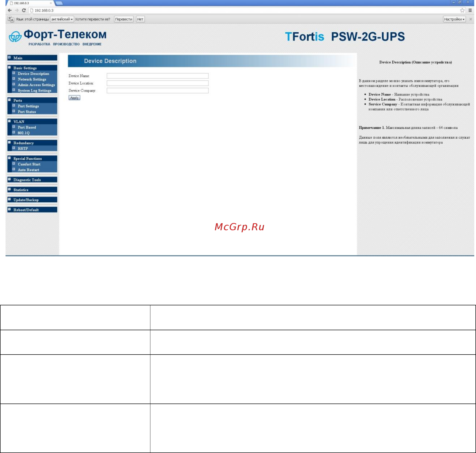Click bullet icon beside Port Status
This screenshot has height=453, width=476.
pos(14,111)
